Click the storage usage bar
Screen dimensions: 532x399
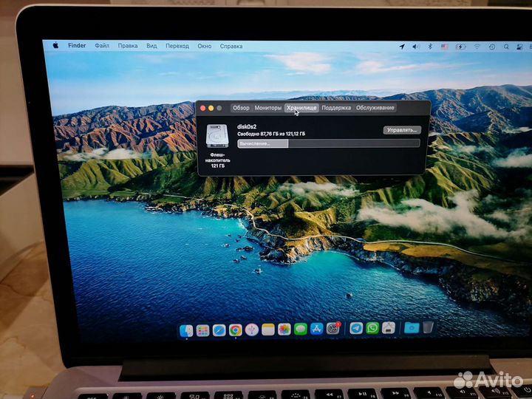(x=328, y=143)
